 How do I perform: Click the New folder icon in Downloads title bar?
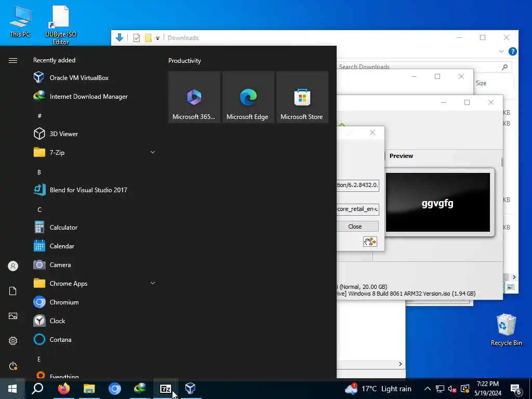[x=148, y=37]
